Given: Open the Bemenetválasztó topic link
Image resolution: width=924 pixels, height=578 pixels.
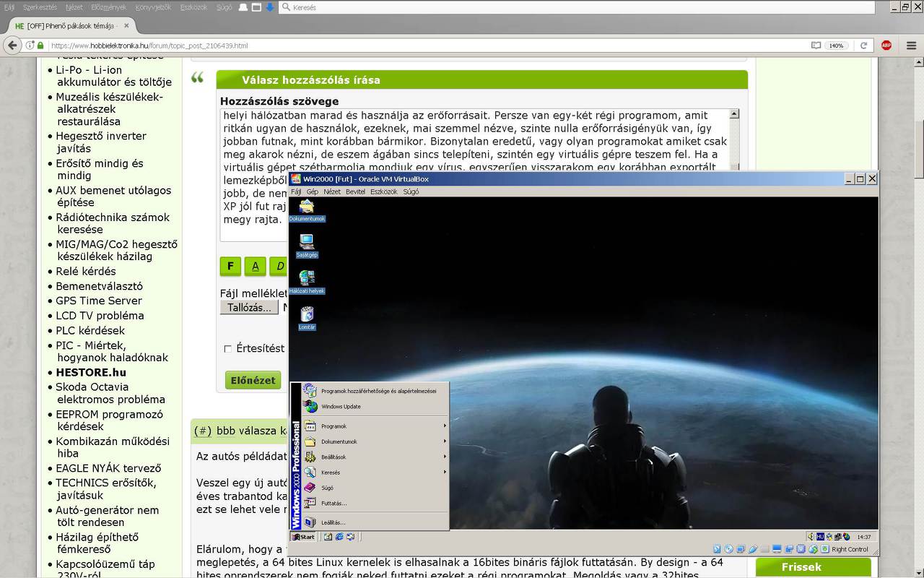Looking at the screenshot, I should pos(100,286).
